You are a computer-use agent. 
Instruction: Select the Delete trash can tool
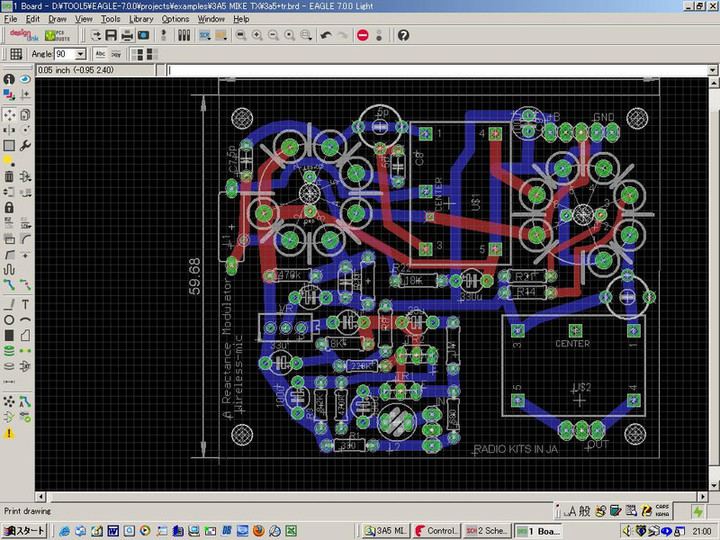[9, 176]
